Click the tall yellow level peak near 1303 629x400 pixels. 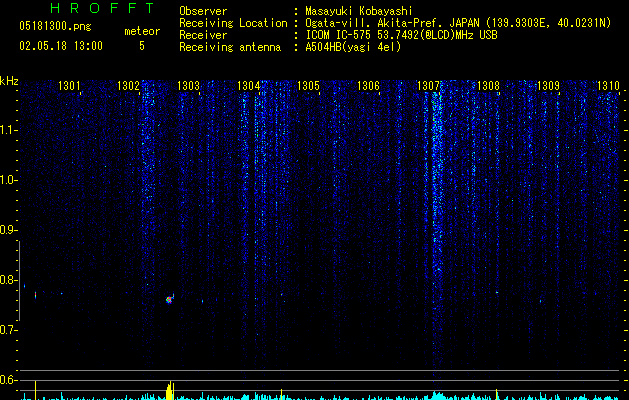(x=170, y=390)
